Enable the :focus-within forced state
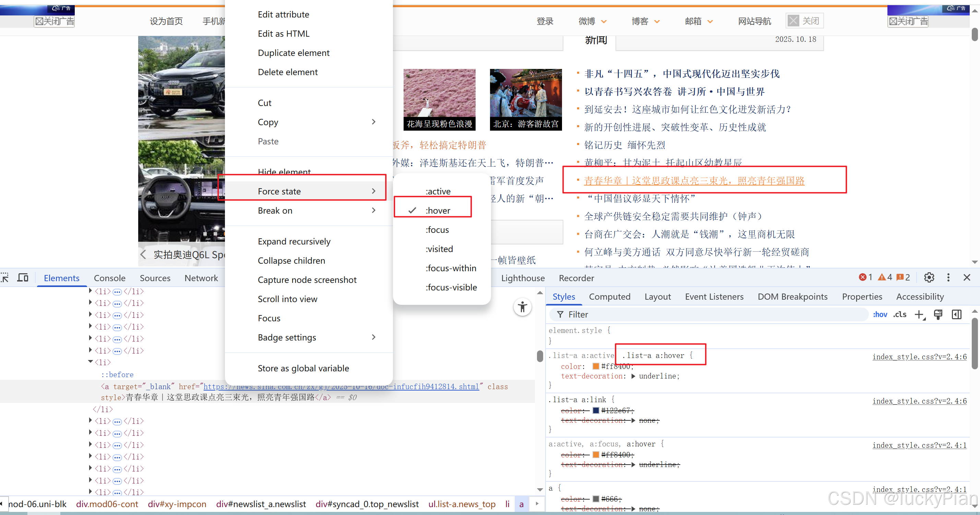The height and width of the screenshot is (515, 980). 451,268
